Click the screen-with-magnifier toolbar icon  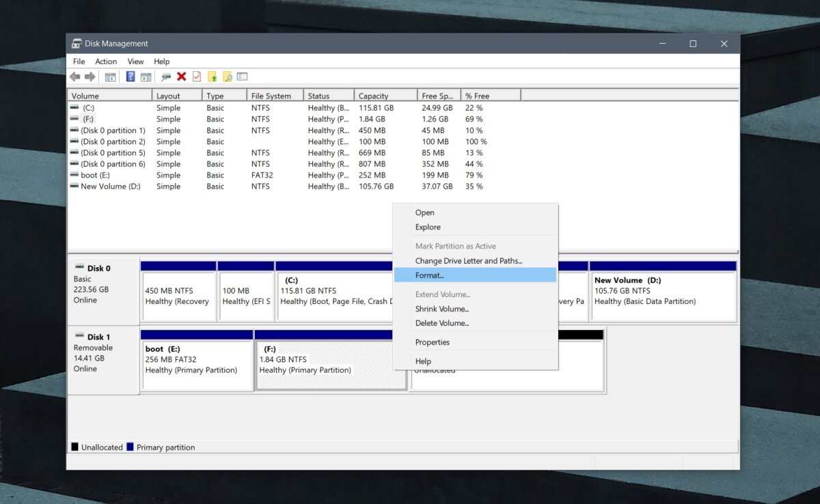tap(165, 76)
